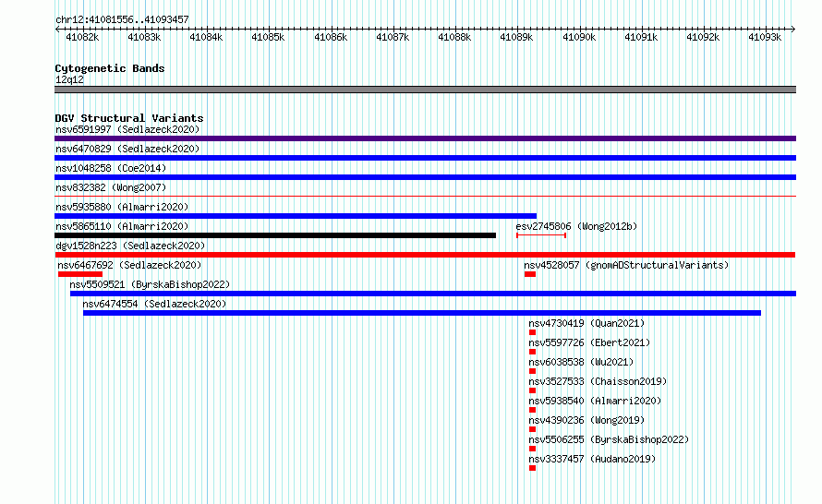The width and height of the screenshot is (822, 504).
Task: Select the blue nsv5509521 variant bar
Action: coord(433,294)
